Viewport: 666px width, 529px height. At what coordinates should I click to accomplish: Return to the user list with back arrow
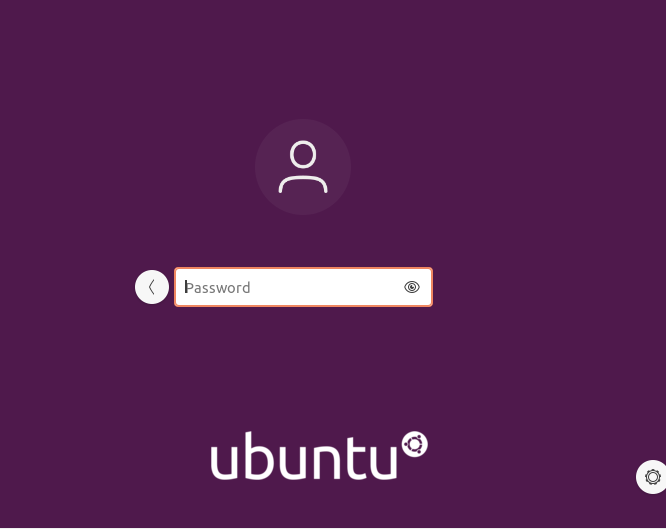coord(152,287)
